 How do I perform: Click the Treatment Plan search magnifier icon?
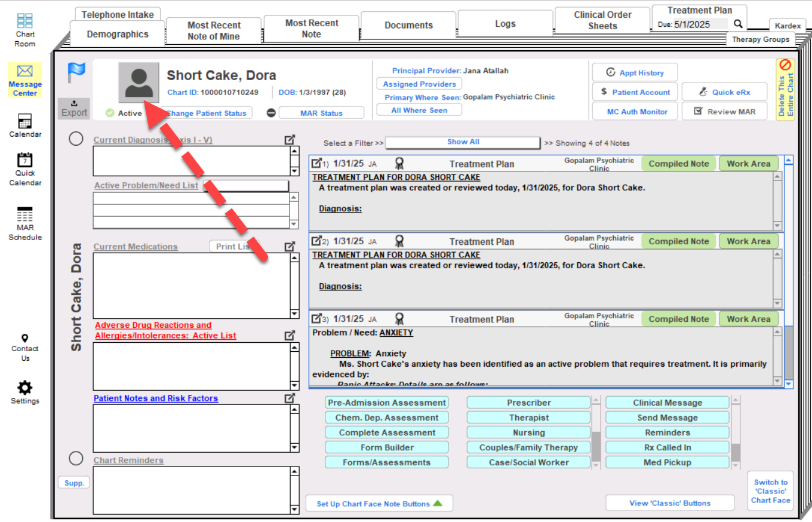point(739,24)
